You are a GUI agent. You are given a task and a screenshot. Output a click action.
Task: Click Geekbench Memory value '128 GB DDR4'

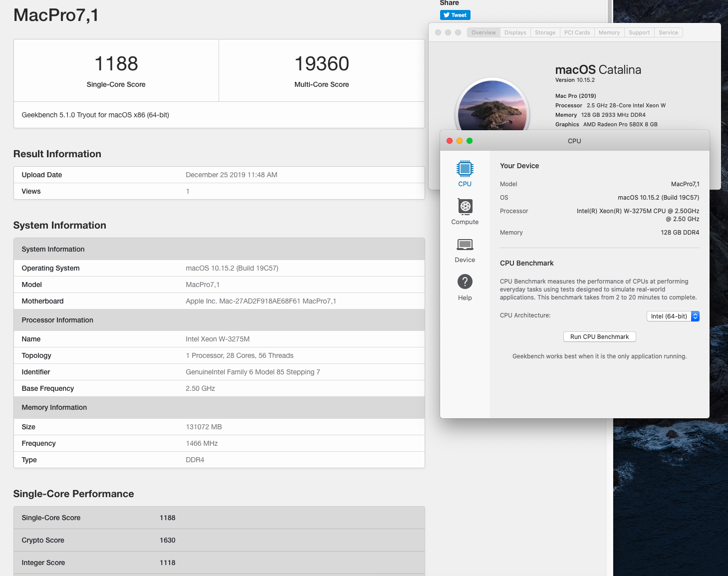[x=680, y=233]
